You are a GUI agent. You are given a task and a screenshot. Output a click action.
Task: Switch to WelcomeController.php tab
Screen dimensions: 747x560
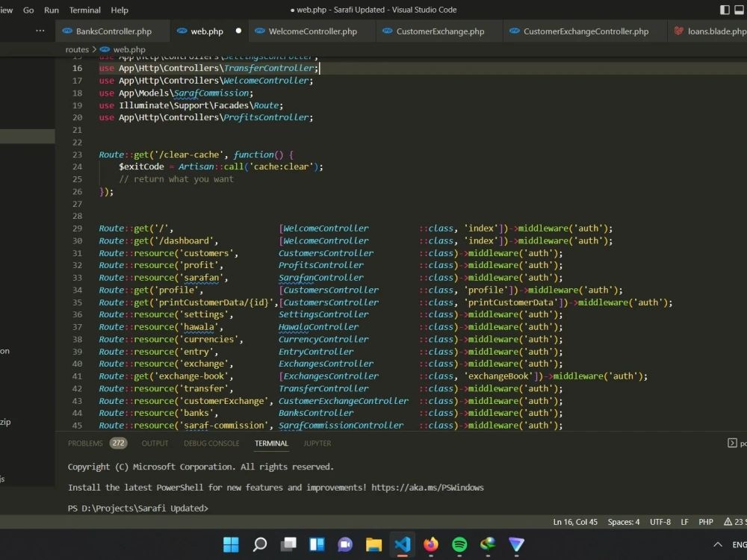coord(312,31)
